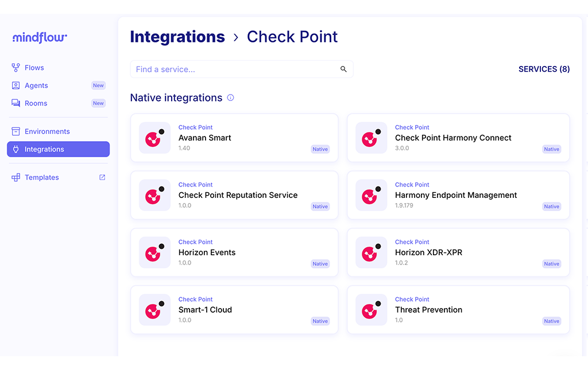The height and width of the screenshot is (370, 588).
Task: Open the Horizon Events service
Action: pyautogui.click(x=234, y=252)
